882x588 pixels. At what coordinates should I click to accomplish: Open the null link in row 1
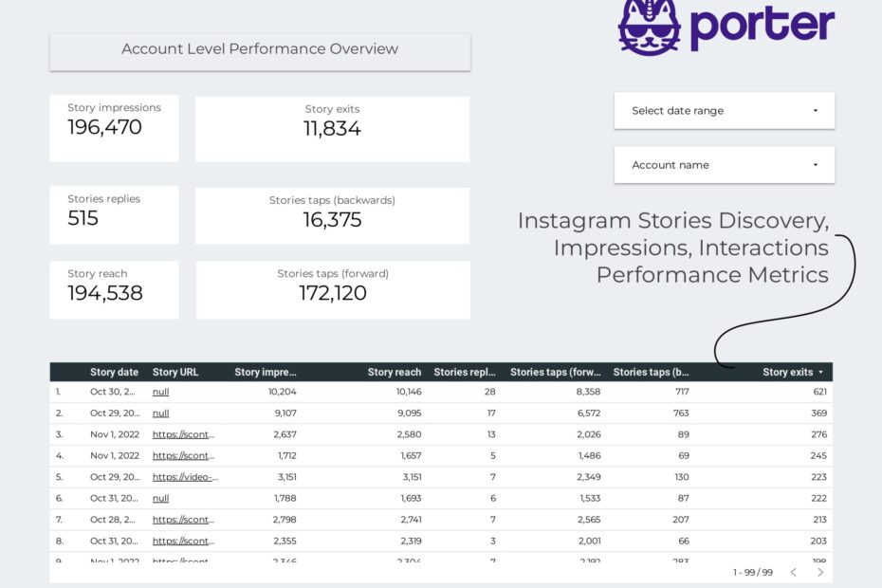pos(161,392)
